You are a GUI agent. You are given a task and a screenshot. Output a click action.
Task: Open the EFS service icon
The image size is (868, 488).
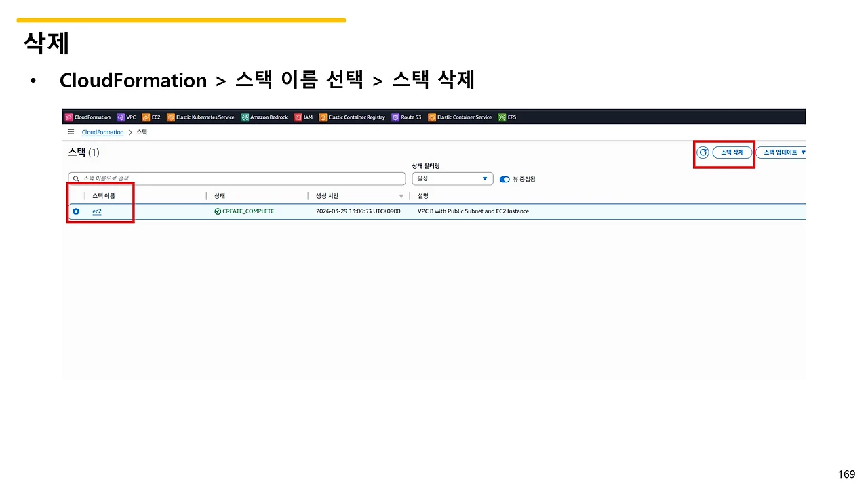[x=507, y=117]
